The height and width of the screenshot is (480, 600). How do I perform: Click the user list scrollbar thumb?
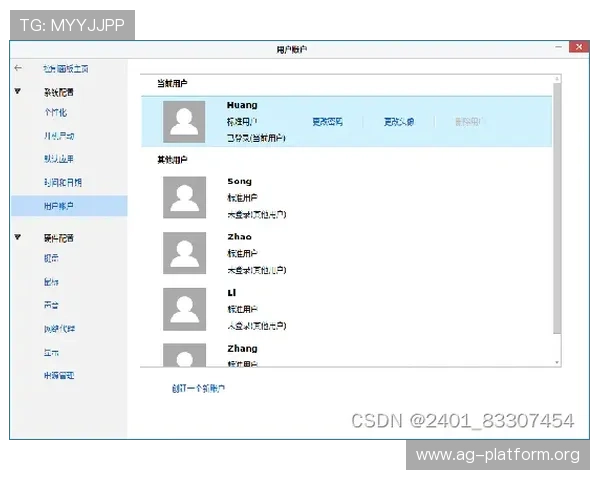(557, 208)
